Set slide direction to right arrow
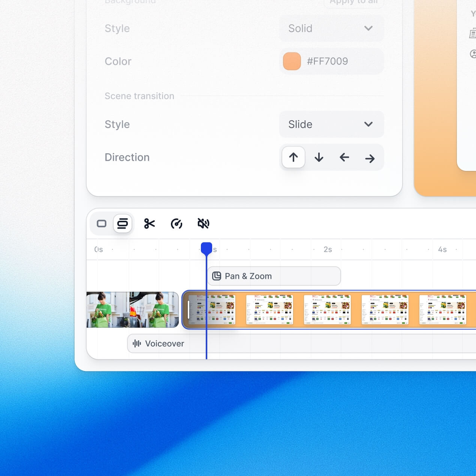The height and width of the screenshot is (476, 476). (370, 158)
